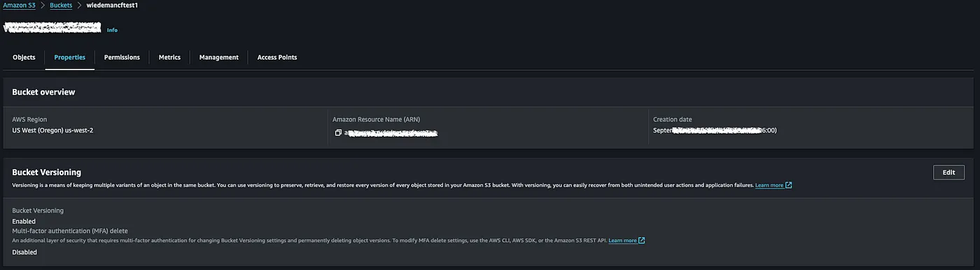Screen dimensions: 980x270
Task: Open the Management tab
Action: point(219,58)
